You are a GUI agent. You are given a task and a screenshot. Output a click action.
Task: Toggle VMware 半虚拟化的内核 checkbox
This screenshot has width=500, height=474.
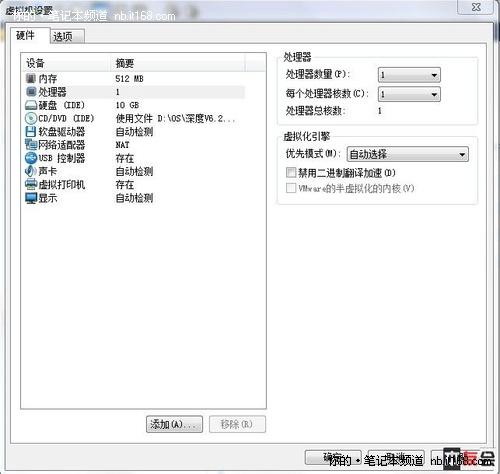pos(291,188)
